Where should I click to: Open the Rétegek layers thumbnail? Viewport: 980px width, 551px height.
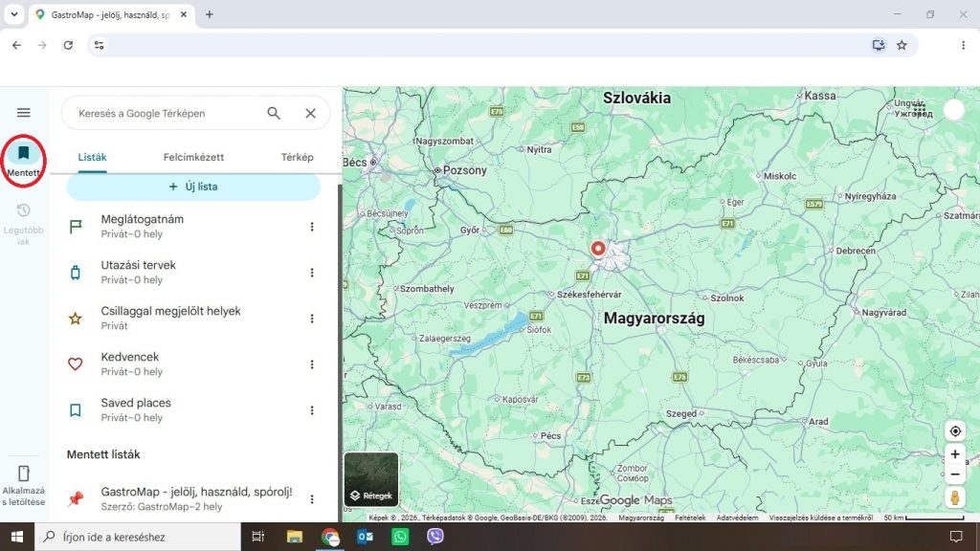click(371, 479)
